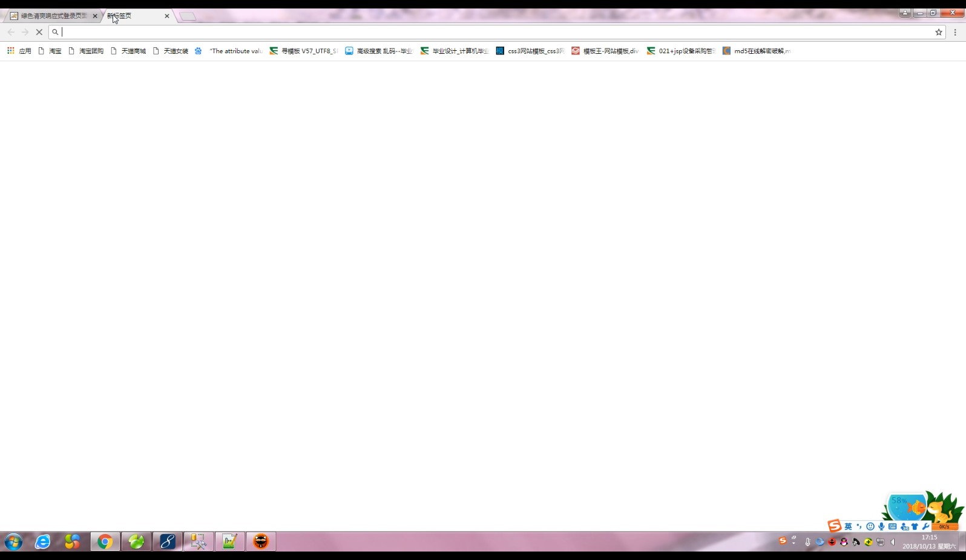The image size is (966, 560).
Task: Open a new tab with the tab strip button
Action: 188,16
